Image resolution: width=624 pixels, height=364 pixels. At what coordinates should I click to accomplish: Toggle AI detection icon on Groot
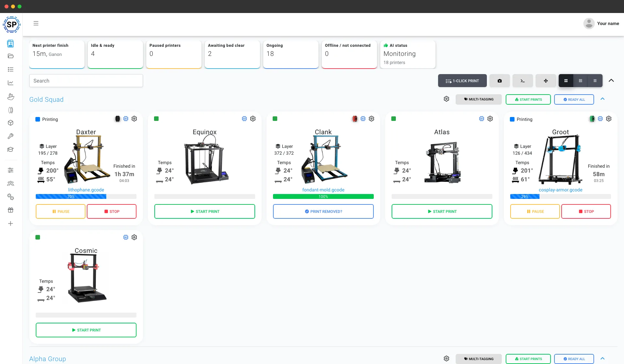(600, 119)
